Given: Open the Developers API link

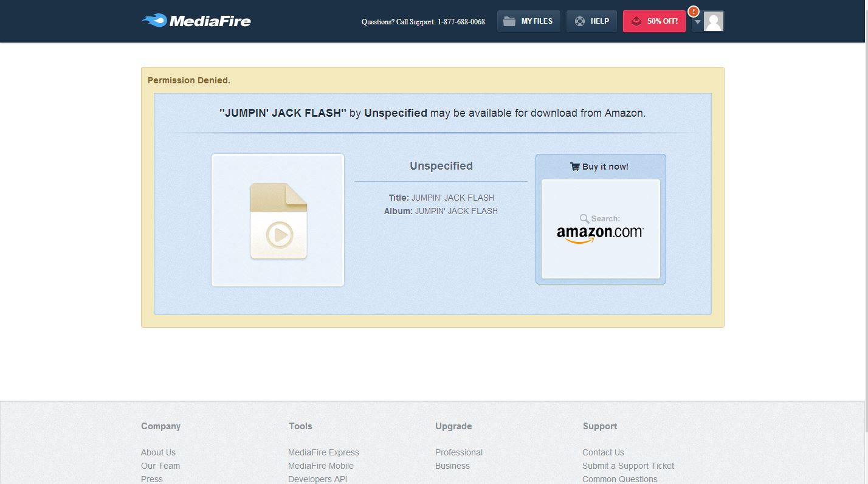Looking at the screenshot, I should point(317,479).
